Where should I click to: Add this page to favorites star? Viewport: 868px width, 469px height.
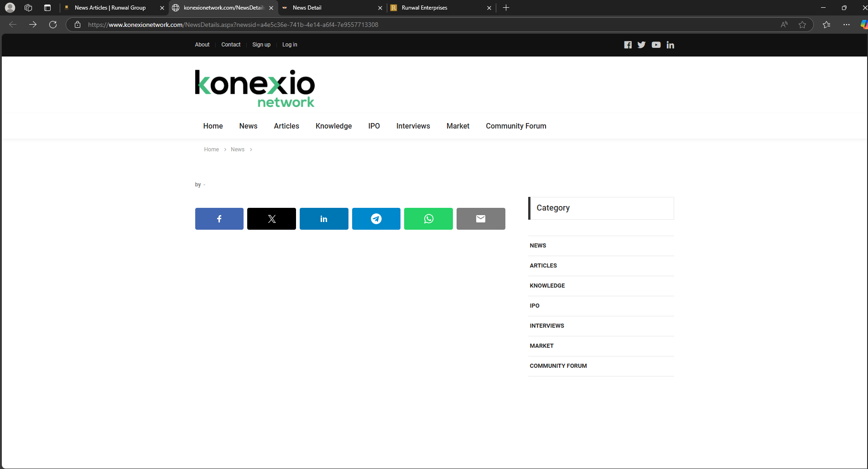[x=802, y=25]
